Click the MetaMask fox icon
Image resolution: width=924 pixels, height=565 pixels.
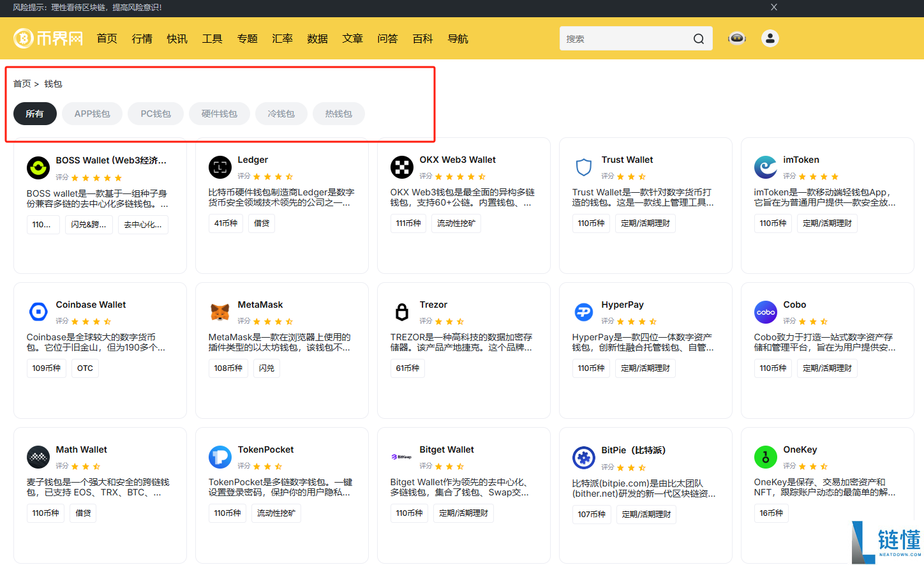pyautogui.click(x=220, y=312)
